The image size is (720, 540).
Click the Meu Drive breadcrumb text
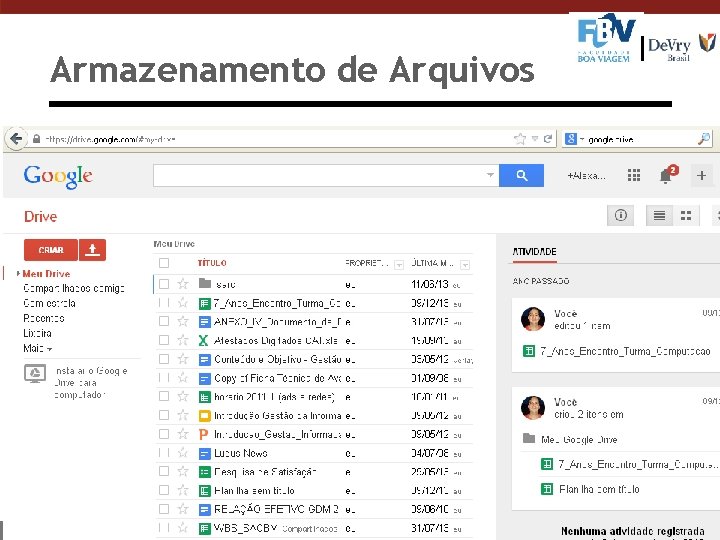[x=174, y=244]
